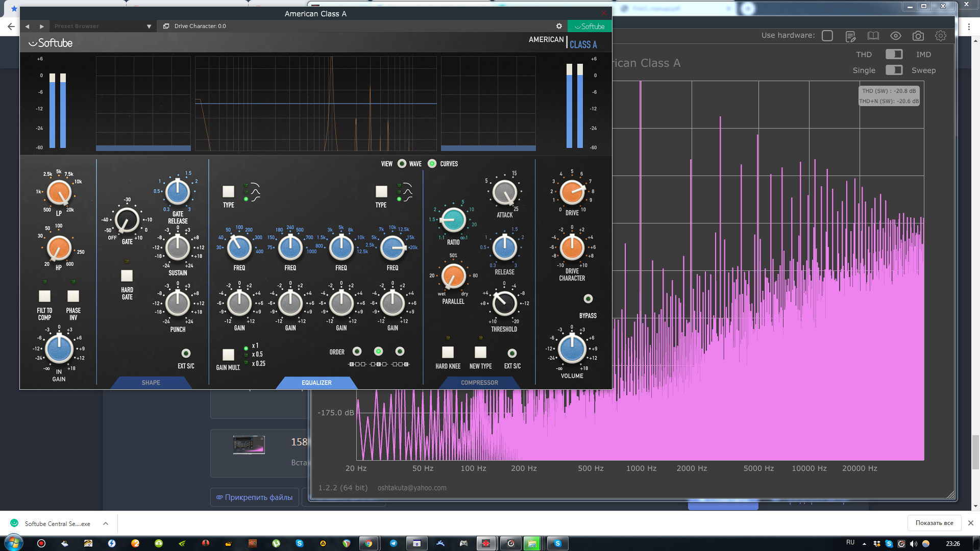
Task: Open the manual book icon in analyzer
Action: 873,36
